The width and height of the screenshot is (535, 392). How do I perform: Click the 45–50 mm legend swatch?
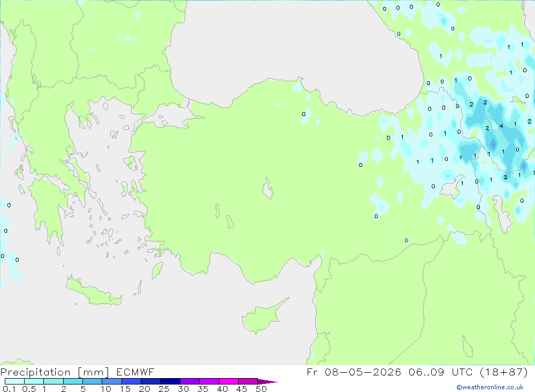click(248, 381)
